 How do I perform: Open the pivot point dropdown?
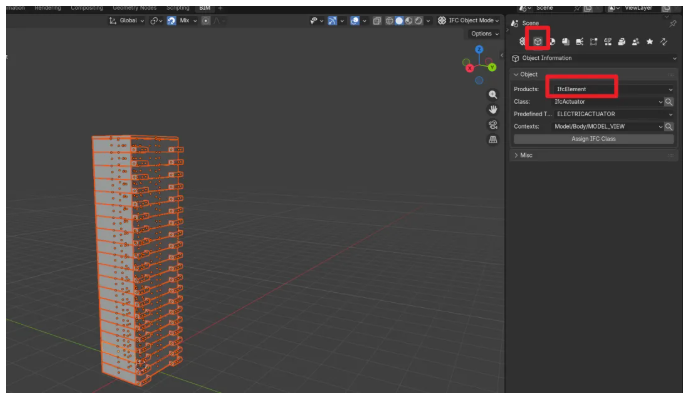click(x=156, y=21)
